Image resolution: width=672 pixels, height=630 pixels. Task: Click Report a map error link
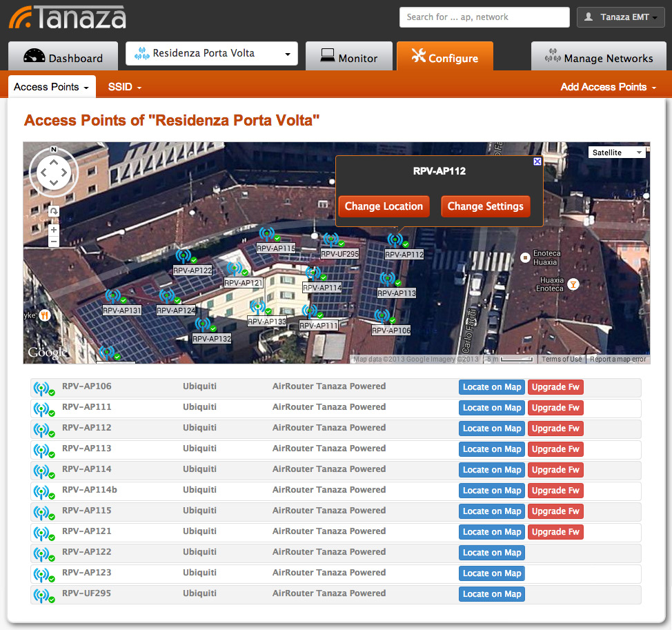tap(618, 359)
